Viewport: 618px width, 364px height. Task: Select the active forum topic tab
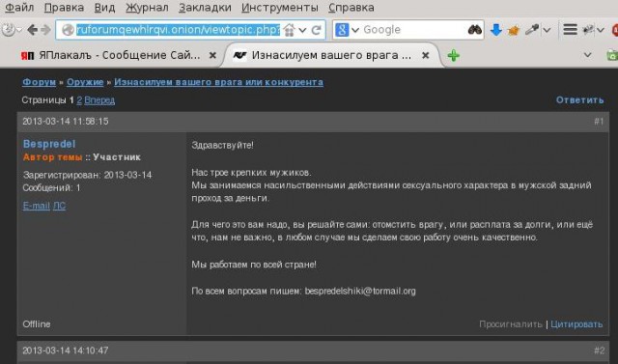click(331, 56)
